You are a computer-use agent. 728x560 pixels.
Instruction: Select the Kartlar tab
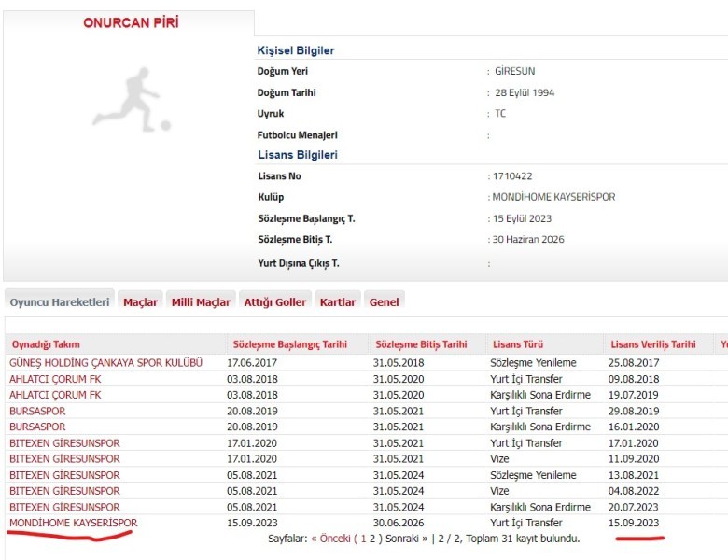(337, 302)
